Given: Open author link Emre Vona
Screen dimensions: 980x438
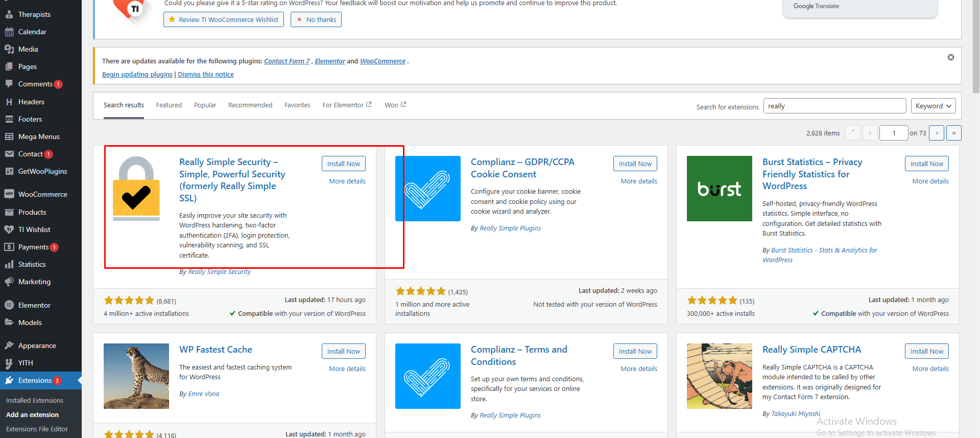Looking at the screenshot, I should [x=204, y=394].
